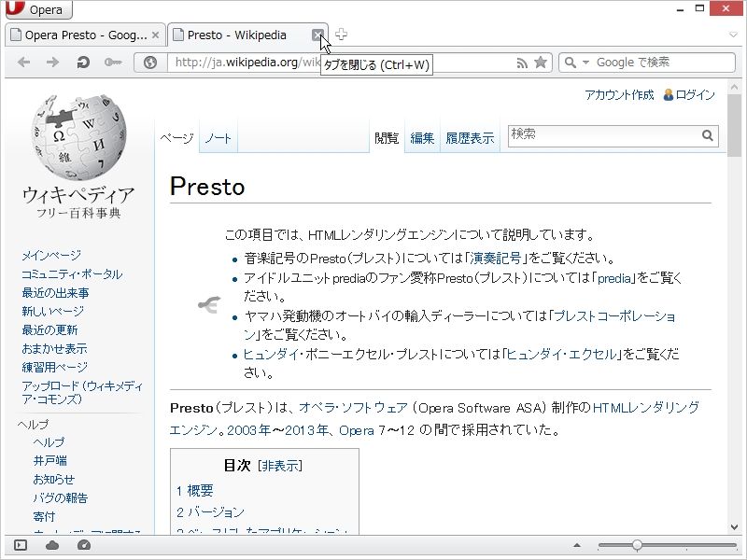Open 練習用ページ link
This screenshot has height=560, width=747.
(x=55, y=367)
